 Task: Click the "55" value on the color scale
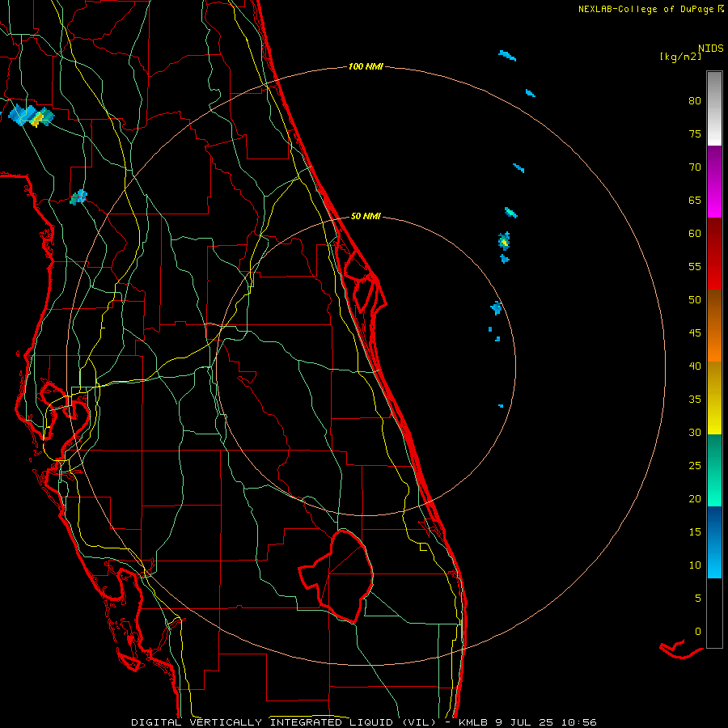(695, 266)
